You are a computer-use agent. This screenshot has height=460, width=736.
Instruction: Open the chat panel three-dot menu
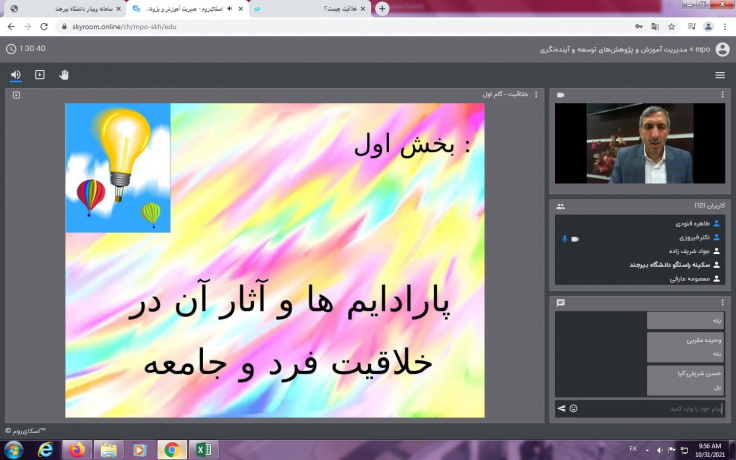[722, 302]
